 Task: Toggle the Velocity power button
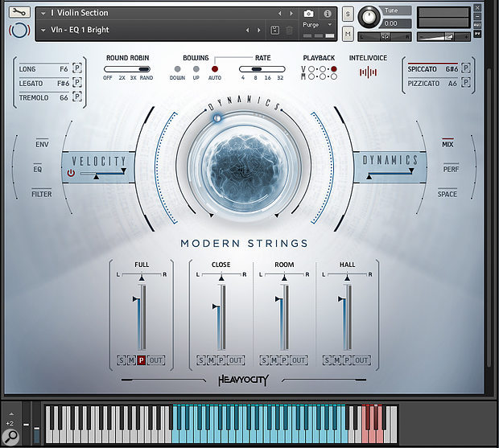coord(71,173)
